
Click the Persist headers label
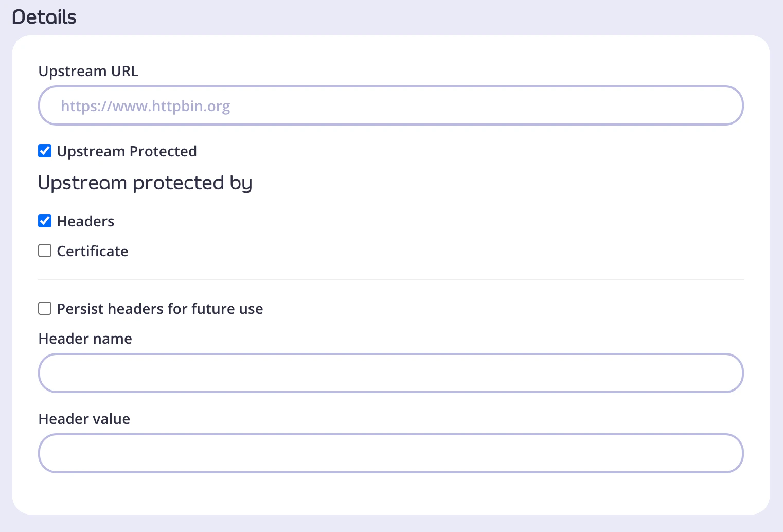point(160,309)
